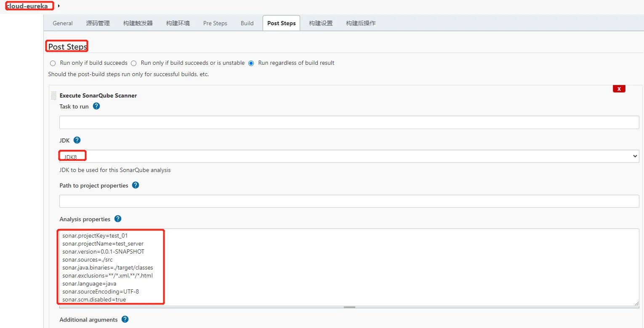Click the sonar.sourceEncoding=UTF-8 line

pos(101,291)
